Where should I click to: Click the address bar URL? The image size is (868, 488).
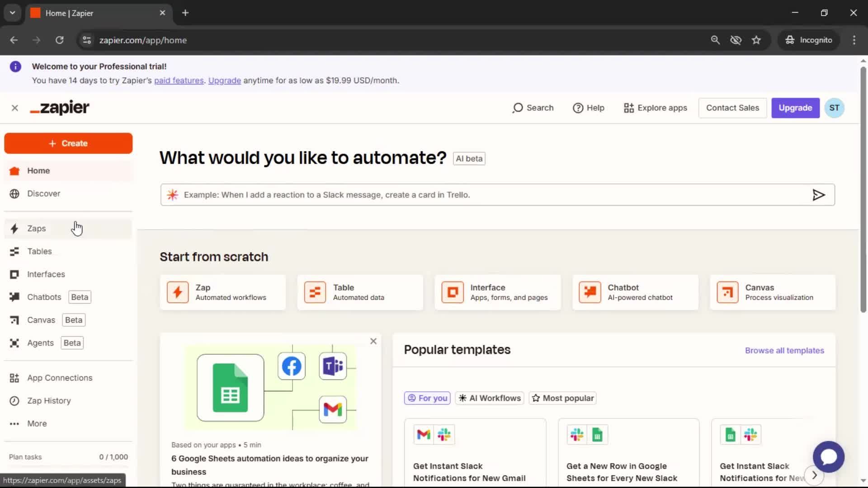click(143, 40)
